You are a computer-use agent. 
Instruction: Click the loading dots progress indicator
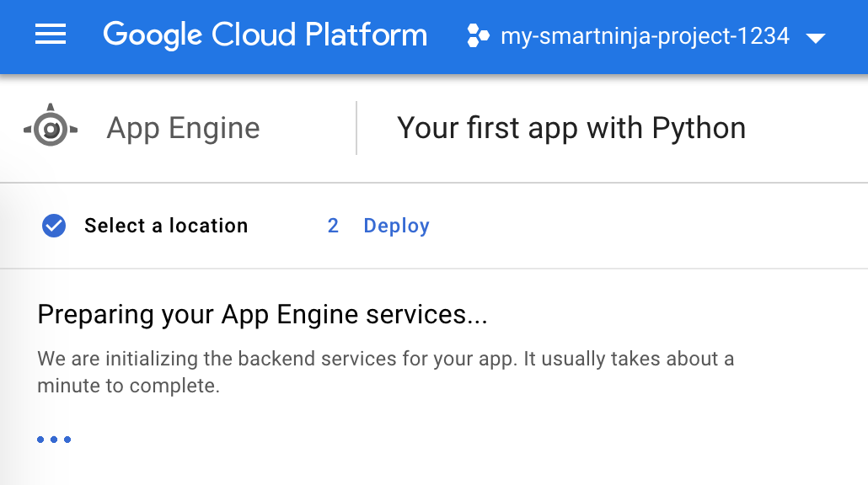coord(54,440)
